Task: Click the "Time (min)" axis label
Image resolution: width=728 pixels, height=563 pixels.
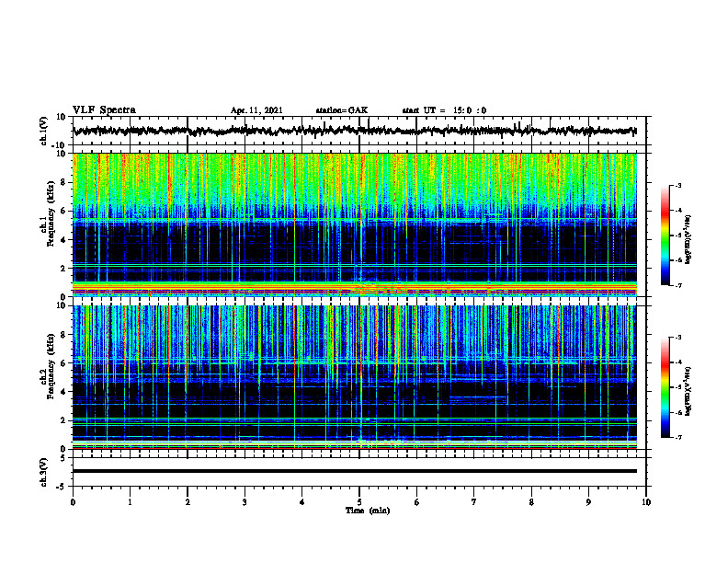Action: pyautogui.click(x=368, y=511)
